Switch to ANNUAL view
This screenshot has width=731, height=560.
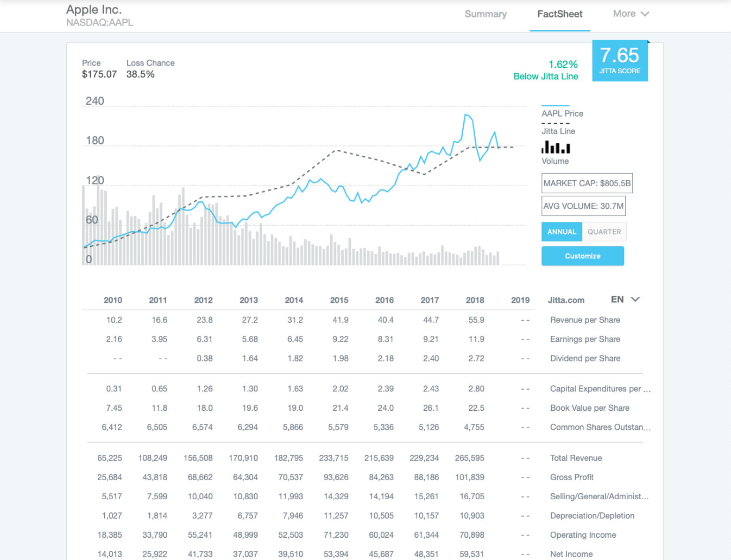562,232
